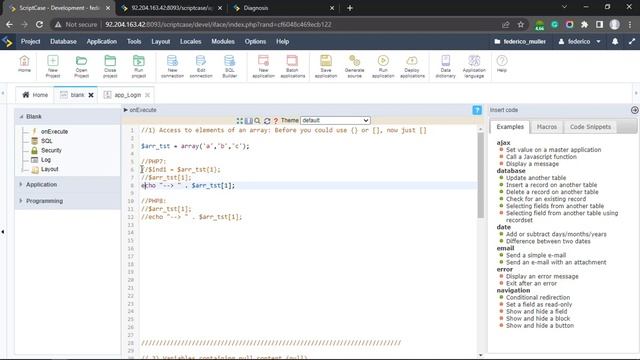
Task: Switch to the Code Snippets tab
Action: [590, 127]
